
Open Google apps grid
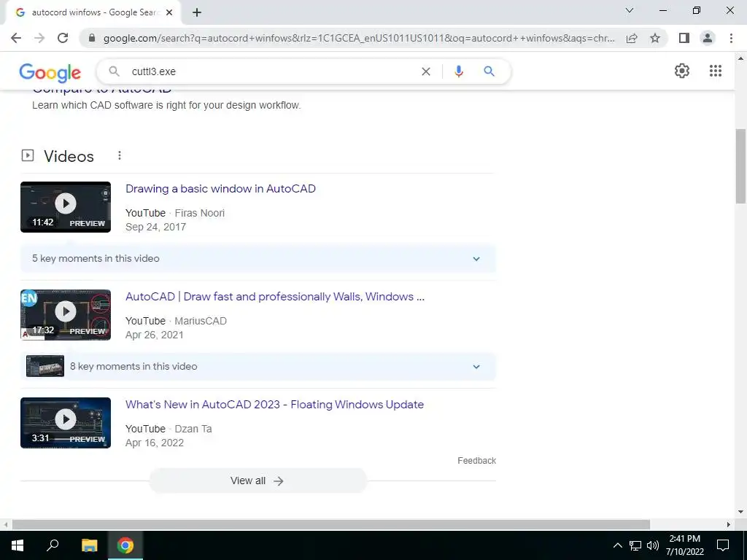715,71
